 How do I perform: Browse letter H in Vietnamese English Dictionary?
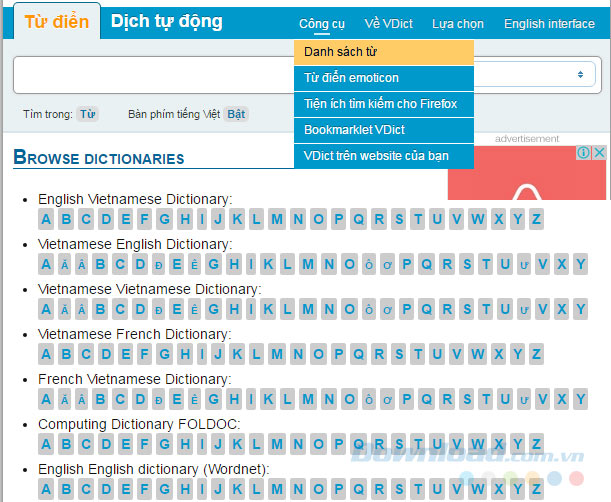coord(234,265)
